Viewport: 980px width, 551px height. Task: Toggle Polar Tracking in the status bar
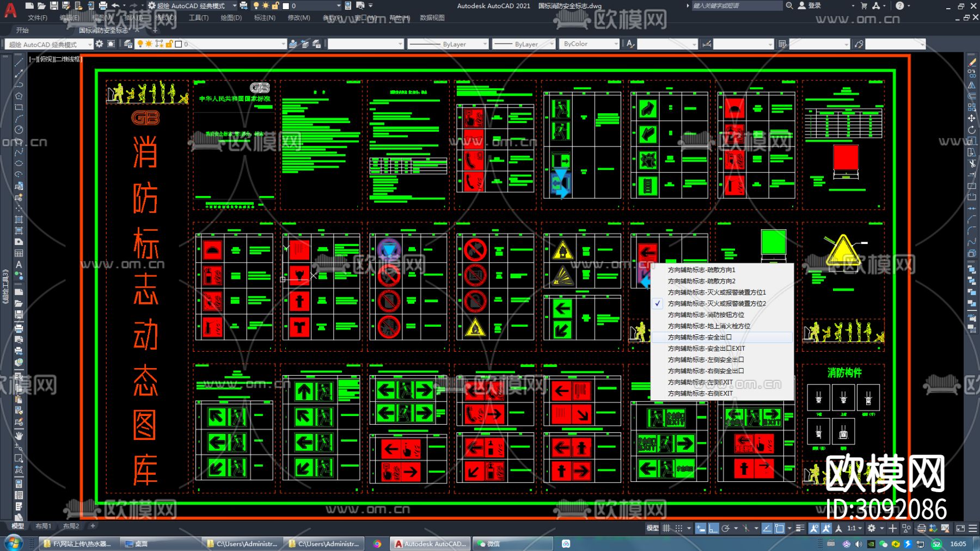pyautogui.click(x=725, y=528)
